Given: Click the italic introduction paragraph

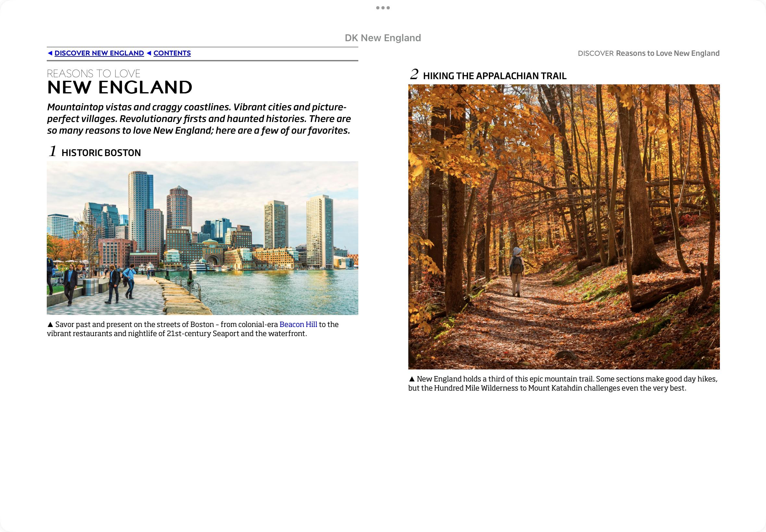Looking at the screenshot, I should 199,119.
